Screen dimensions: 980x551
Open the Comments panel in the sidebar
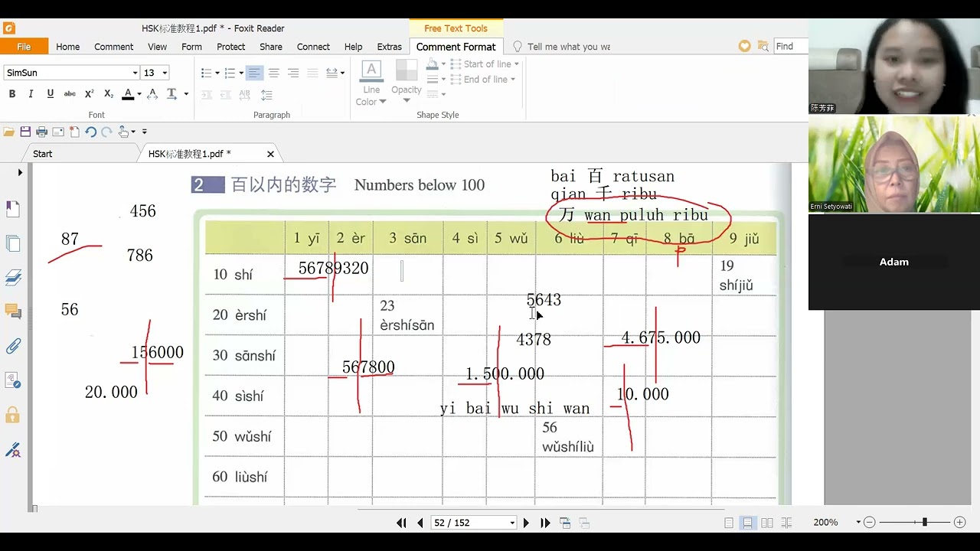tap(12, 311)
